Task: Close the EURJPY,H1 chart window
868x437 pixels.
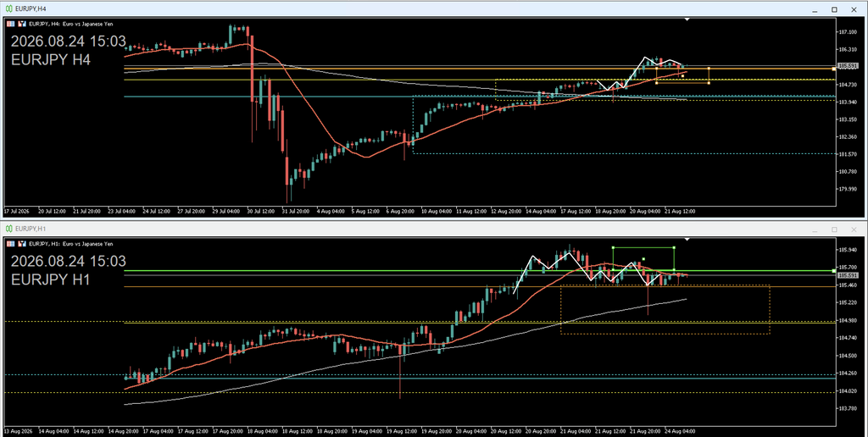Action: (854, 229)
